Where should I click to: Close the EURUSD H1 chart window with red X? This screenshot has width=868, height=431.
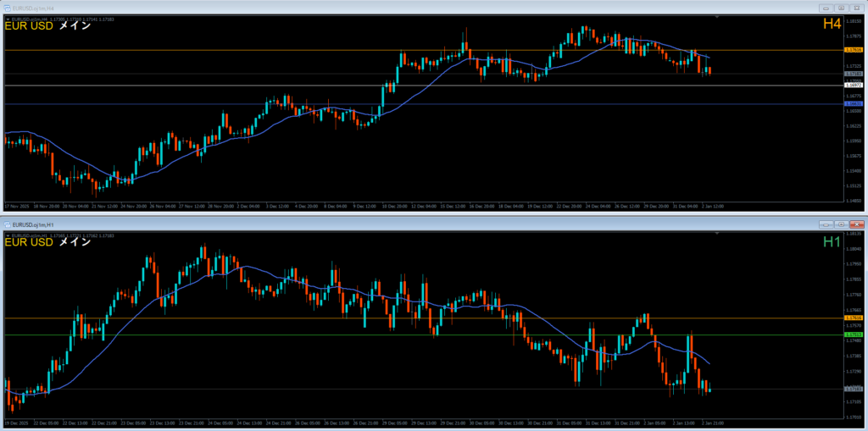(856, 224)
